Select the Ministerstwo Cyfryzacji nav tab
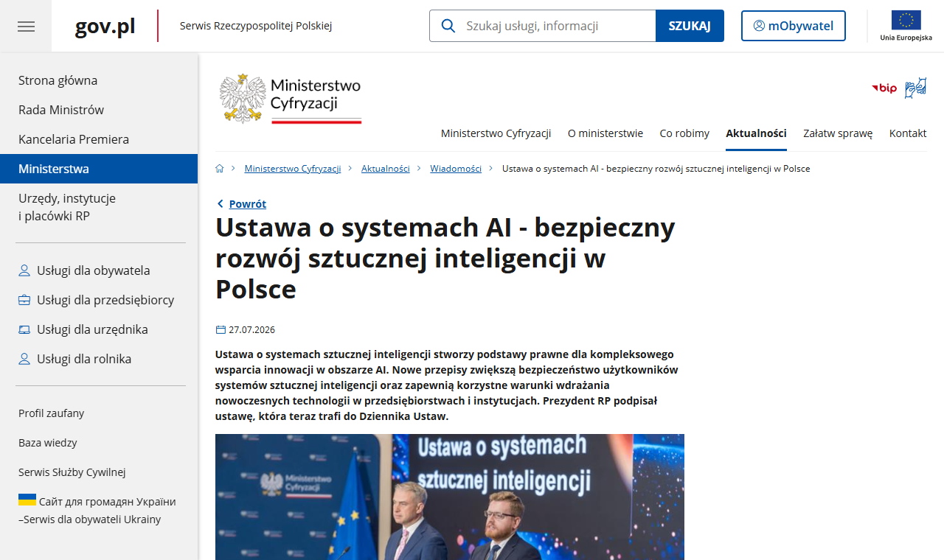 496,133
